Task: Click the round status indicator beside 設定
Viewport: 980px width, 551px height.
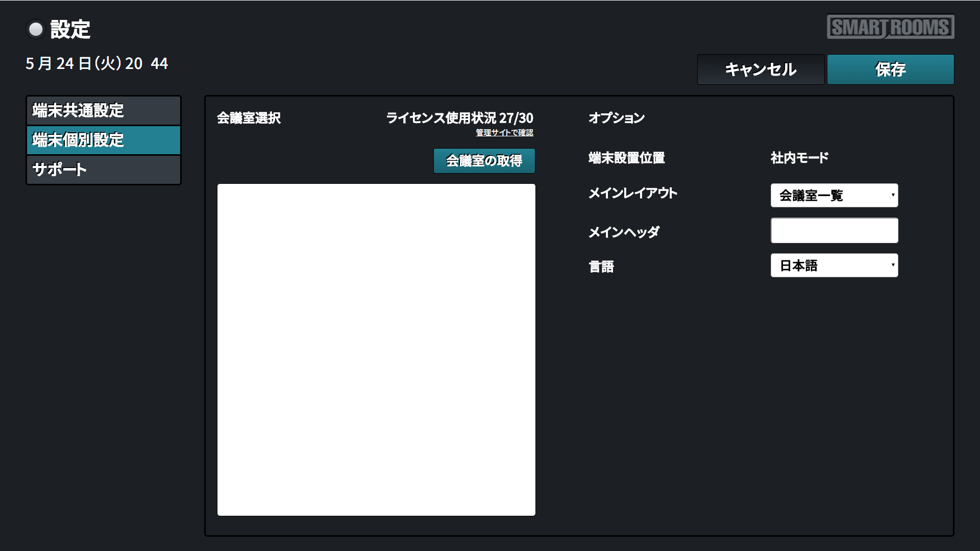Action: pyautogui.click(x=36, y=30)
